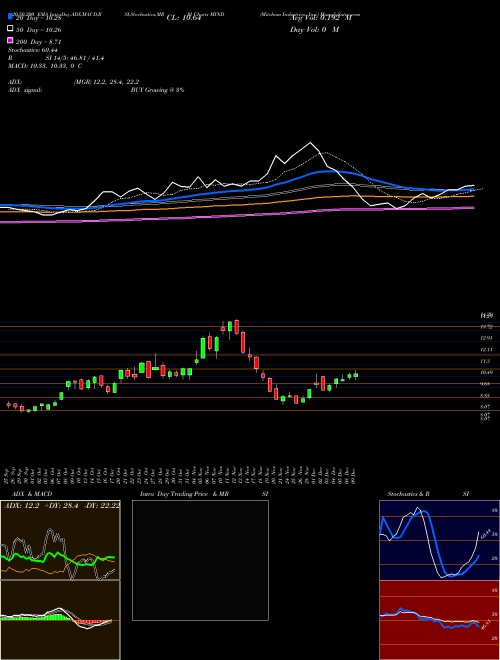Click the 'Intra Day Trading Price & MR' panel title
500x660 pixels.
[184, 494]
